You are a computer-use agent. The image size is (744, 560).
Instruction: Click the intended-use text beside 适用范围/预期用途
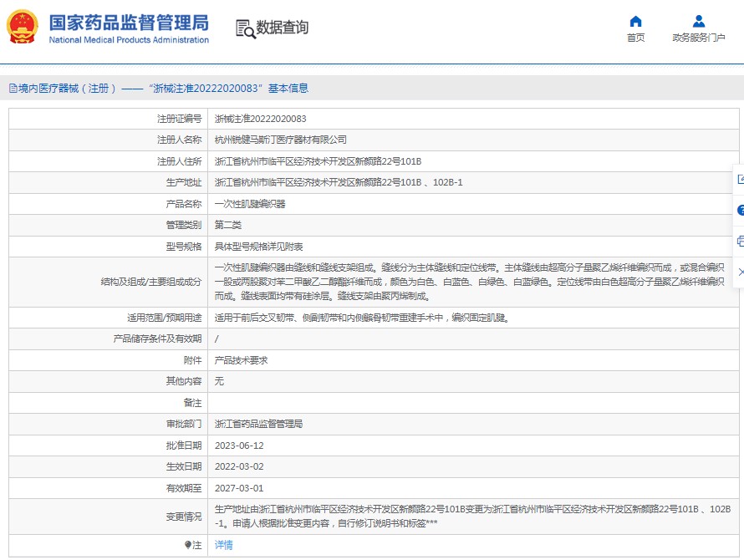click(x=362, y=318)
